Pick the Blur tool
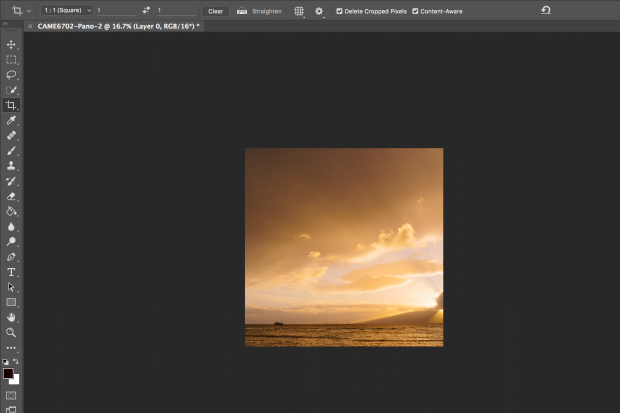This screenshot has width=620, height=413. [x=11, y=227]
